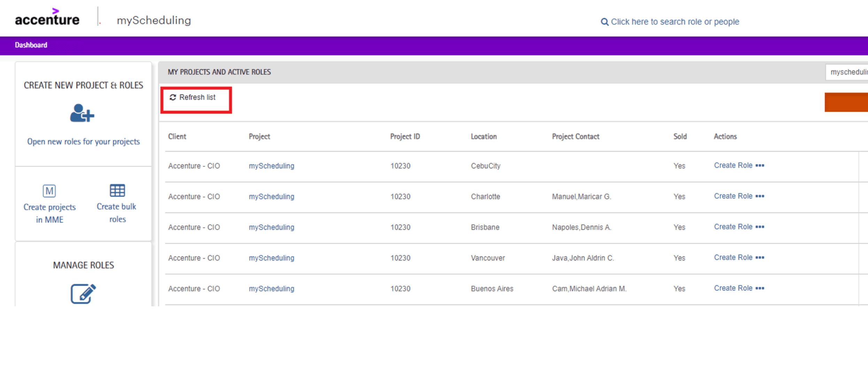Viewport: 868px width, 385px height.
Task: Click the Manage Roles edit pencil icon
Action: tap(83, 294)
